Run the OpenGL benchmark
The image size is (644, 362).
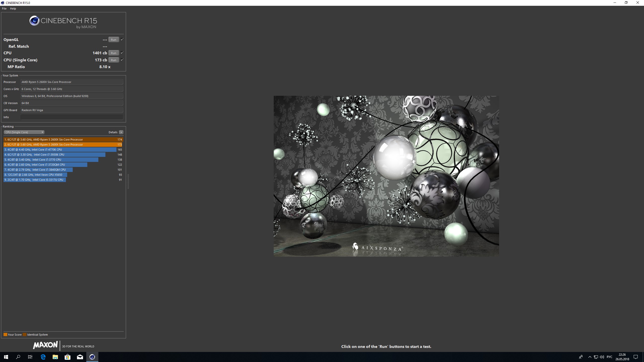coord(113,40)
